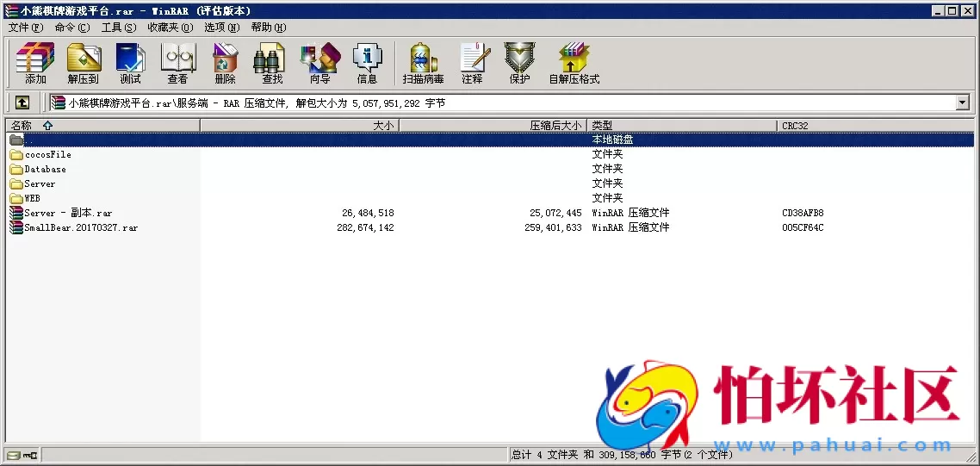Click the Extract To (解压到) icon
Image resolution: width=980 pixels, height=466 pixels.
point(84,63)
